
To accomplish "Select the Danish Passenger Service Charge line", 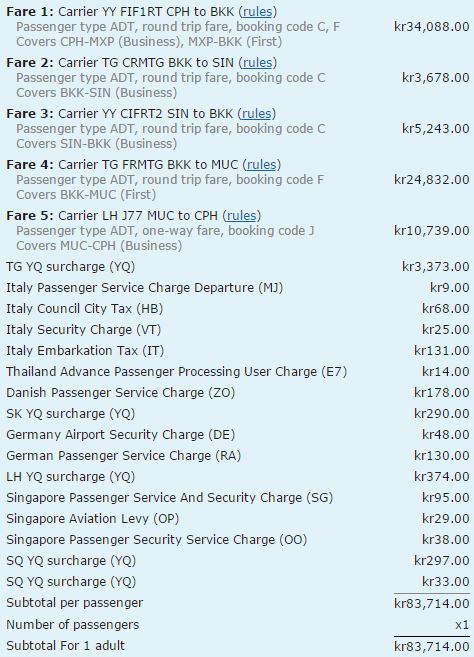I will click(x=237, y=393).
